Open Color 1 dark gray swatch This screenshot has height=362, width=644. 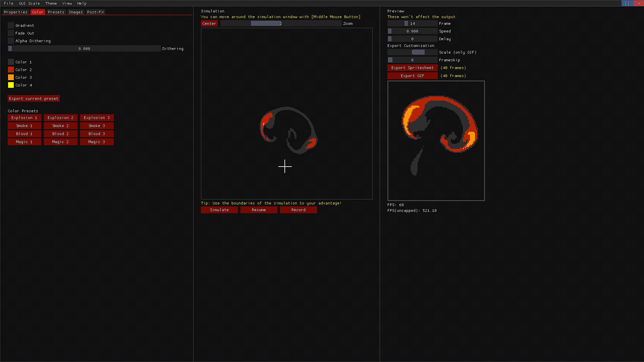pyautogui.click(x=11, y=62)
